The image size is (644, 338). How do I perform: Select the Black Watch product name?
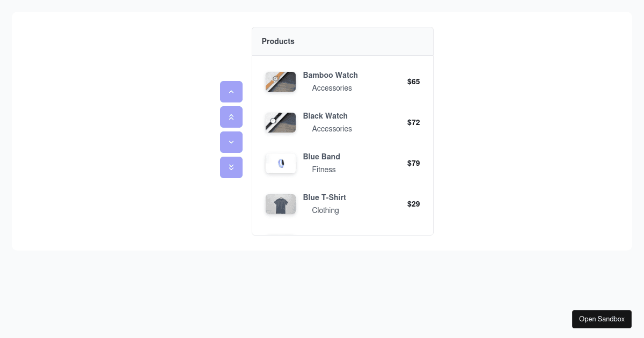[x=325, y=116]
